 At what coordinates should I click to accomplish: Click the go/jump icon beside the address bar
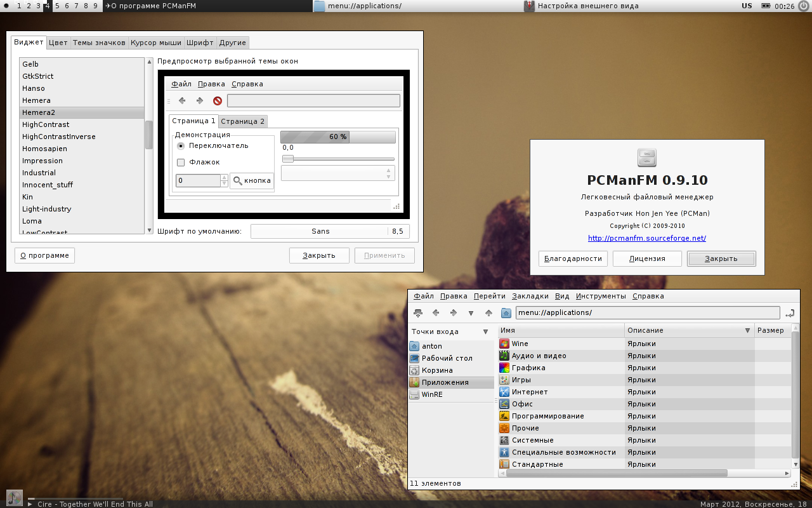(x=790, y=312)
